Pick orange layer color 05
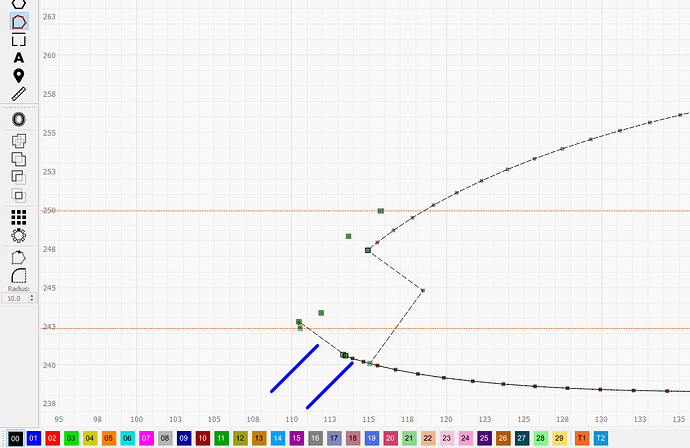The image size is (690, 448). coord(109,438)
